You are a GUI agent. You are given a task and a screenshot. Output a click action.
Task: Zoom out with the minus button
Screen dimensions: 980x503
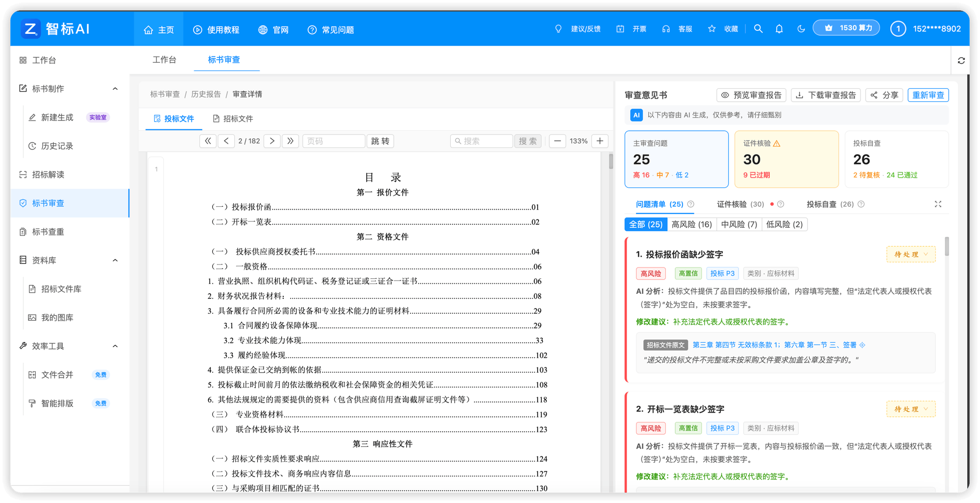click(557, 141)
